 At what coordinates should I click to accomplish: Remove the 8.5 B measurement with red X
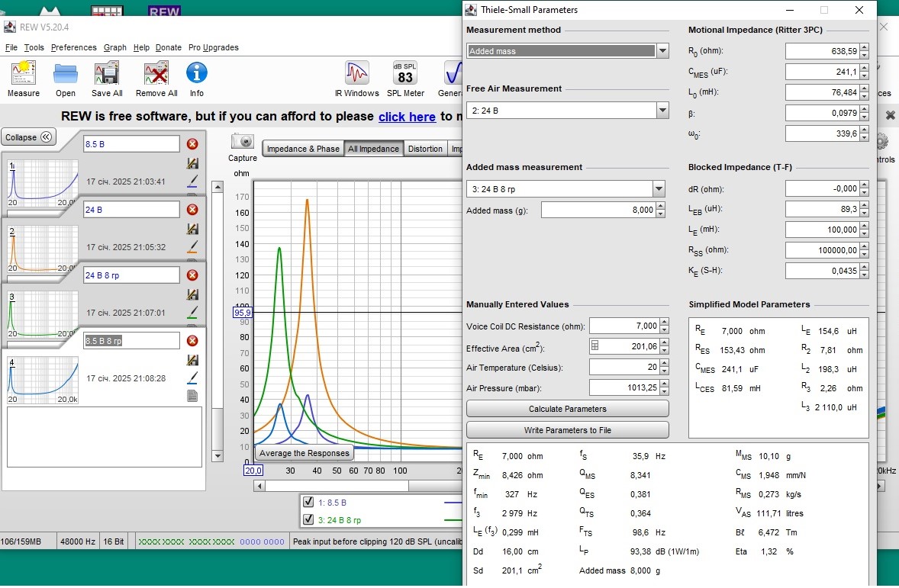tap(192, 144)
